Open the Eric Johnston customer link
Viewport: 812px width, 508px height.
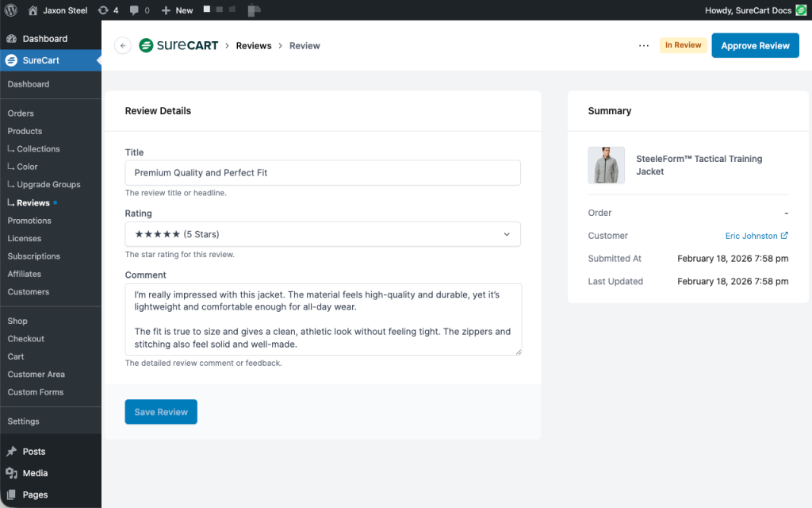tap(751, 236)
